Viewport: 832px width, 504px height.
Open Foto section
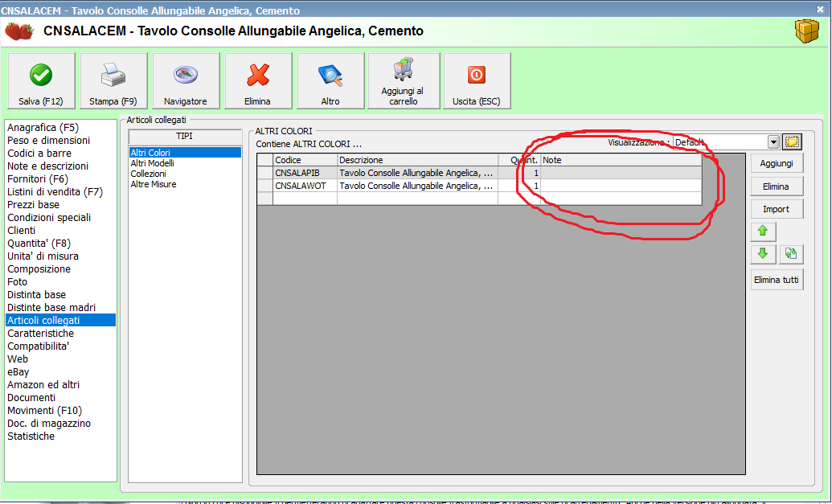[60, 281]
